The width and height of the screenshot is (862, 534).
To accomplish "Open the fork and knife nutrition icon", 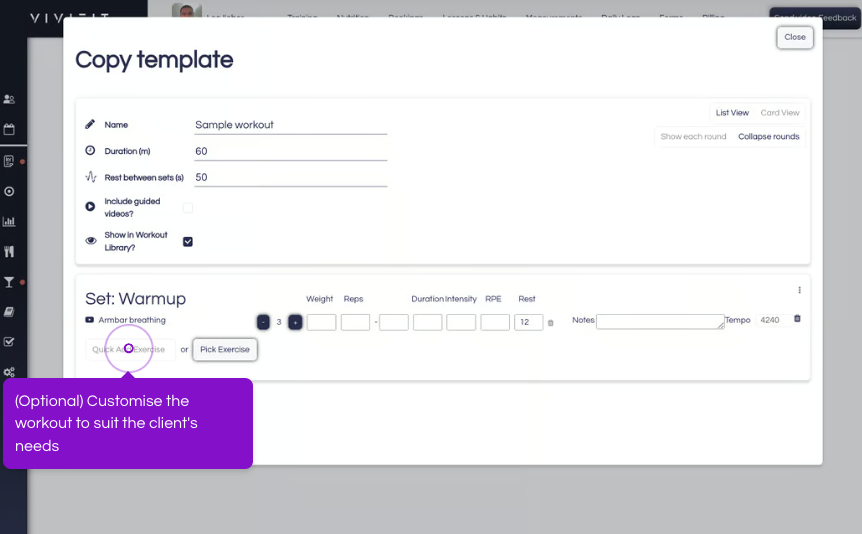I will (x=9, y=252).
